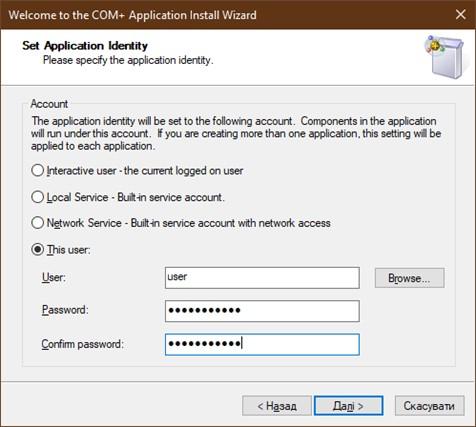Click the Confirm password field
The width and height of the screenshot is (476, 427).
(x=262, y=344)
